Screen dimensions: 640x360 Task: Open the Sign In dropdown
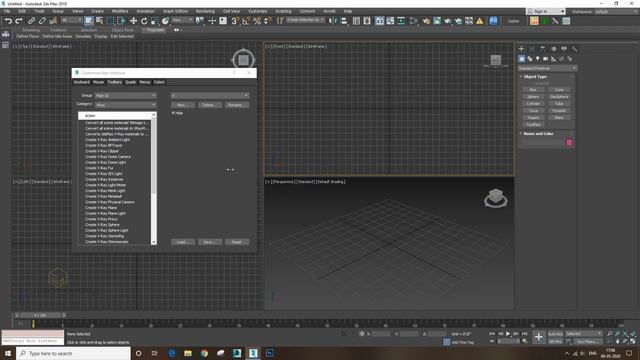546,11
